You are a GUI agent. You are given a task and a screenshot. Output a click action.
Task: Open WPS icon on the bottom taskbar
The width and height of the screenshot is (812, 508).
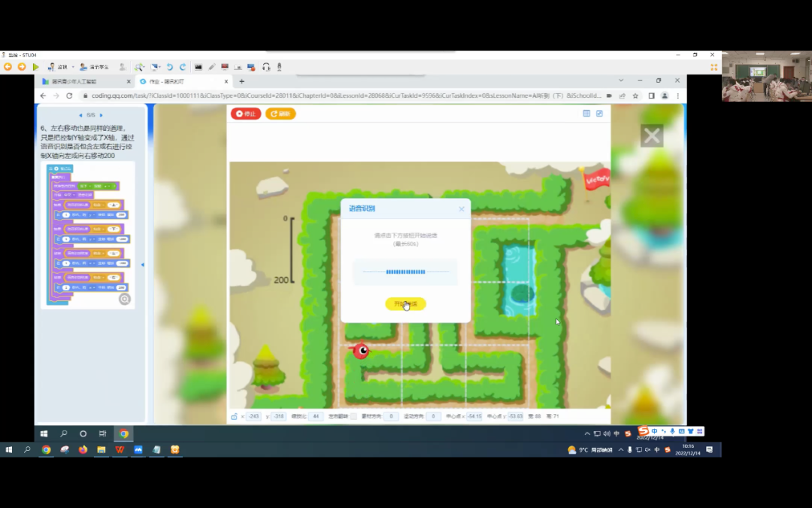click(120, 450)
